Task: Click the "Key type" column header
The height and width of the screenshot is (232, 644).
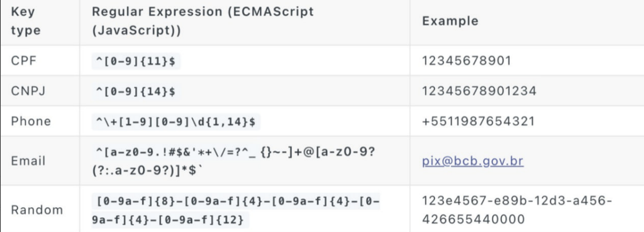Action: click(x=26, y=21)
